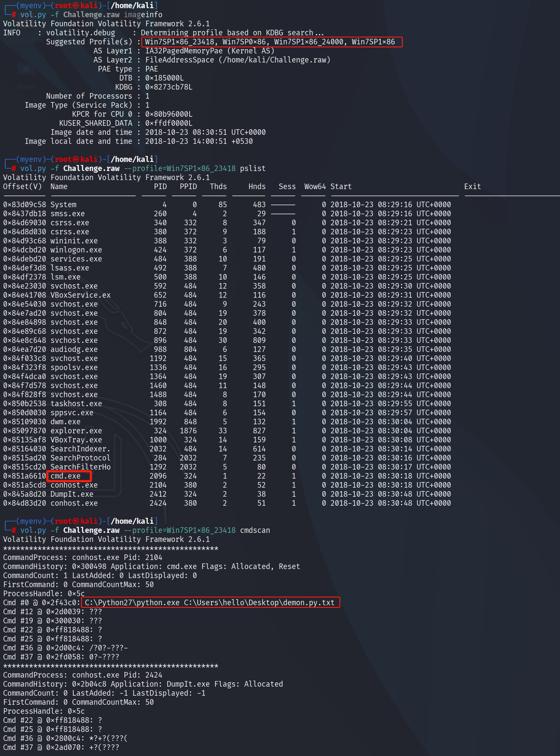Click the File System desktop label
Screen dimensions: 560x756
coord(26,40)
